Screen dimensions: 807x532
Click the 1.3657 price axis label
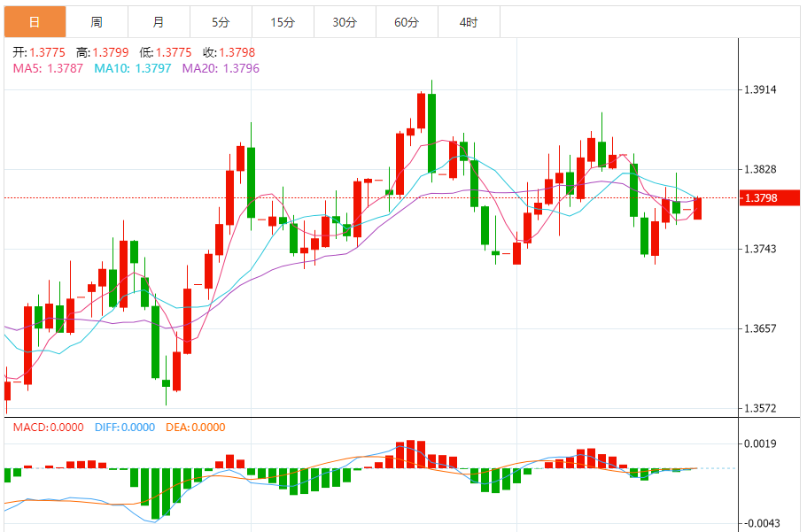(x=760, y=328)
